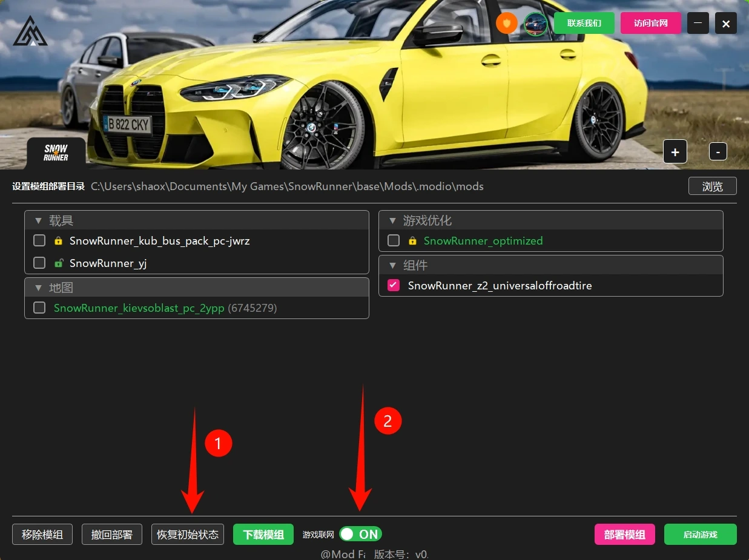The image size is (749, 560).
Task: Click the mod deployment directory path
Action: [287, 186]
